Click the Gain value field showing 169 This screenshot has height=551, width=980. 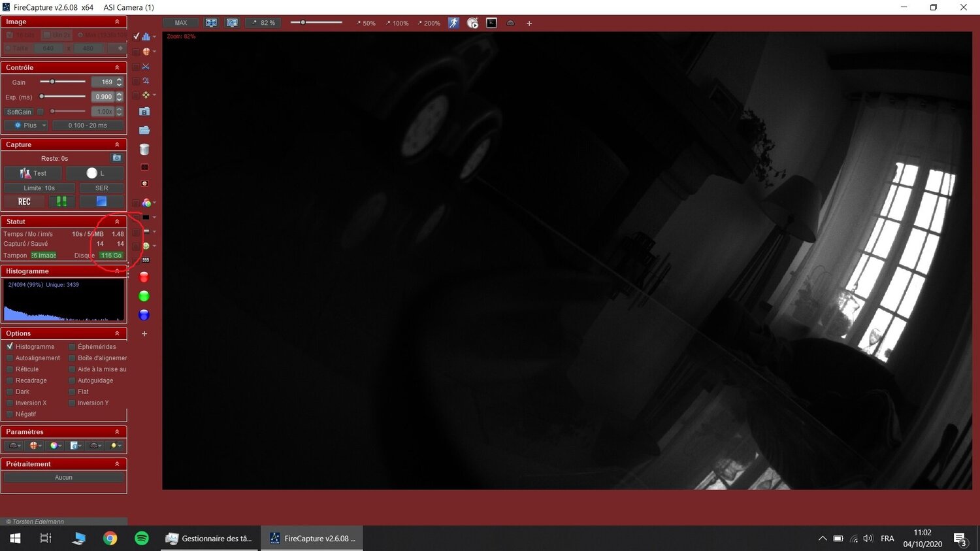[x=103, y=82]
